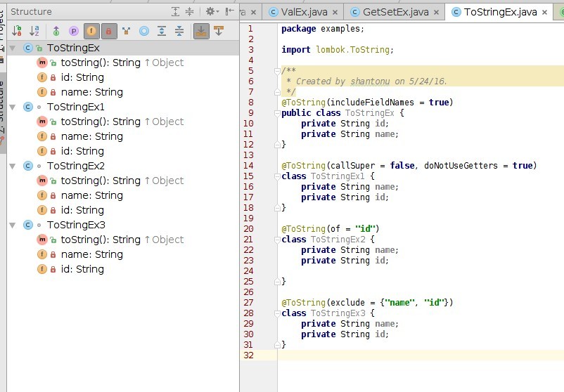Select toString() method under ToStringEx1
The image size is (564, 392).
[x=122, y=122]
